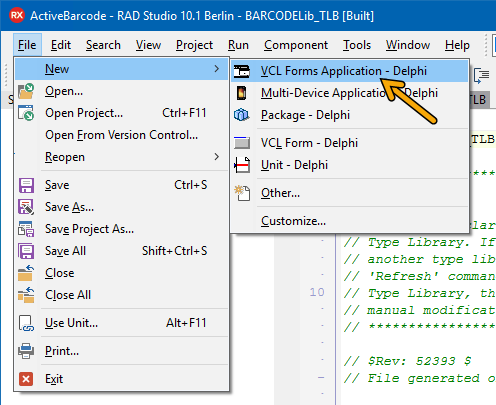Click the Unit - Delphi icon
Image resolution: width=496 pixels, height=405 pixels.
(x=242, y=165)
